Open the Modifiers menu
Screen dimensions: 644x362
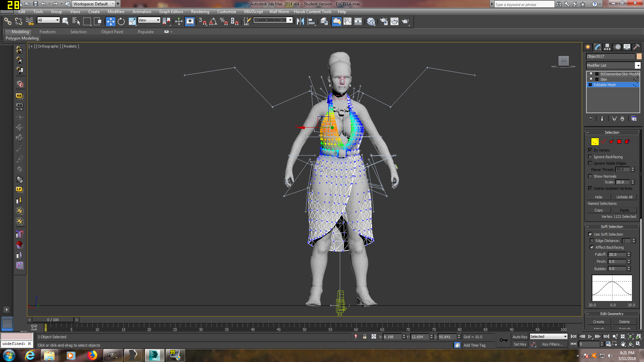116,12
